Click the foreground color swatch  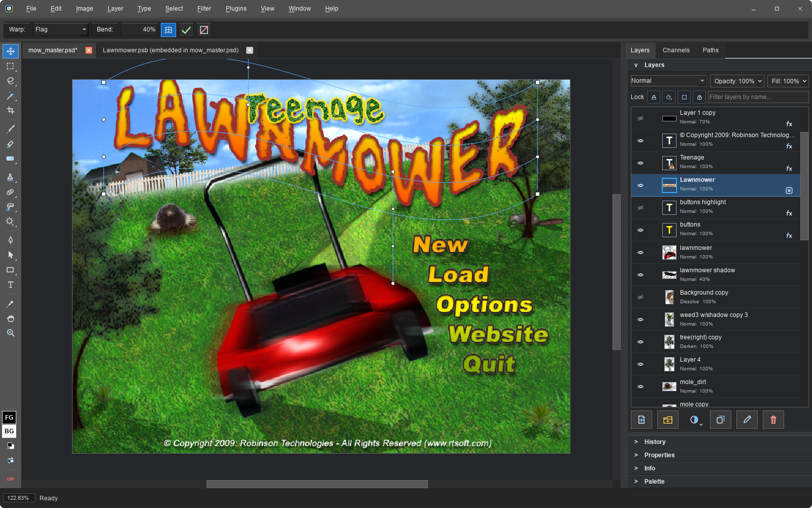tap(9, 418)
